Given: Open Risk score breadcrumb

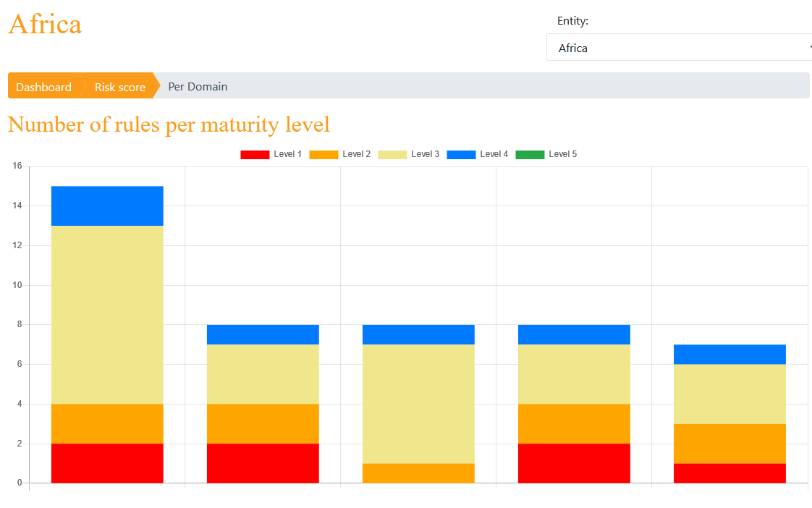Looking at the screenshot, I should 119,86.
